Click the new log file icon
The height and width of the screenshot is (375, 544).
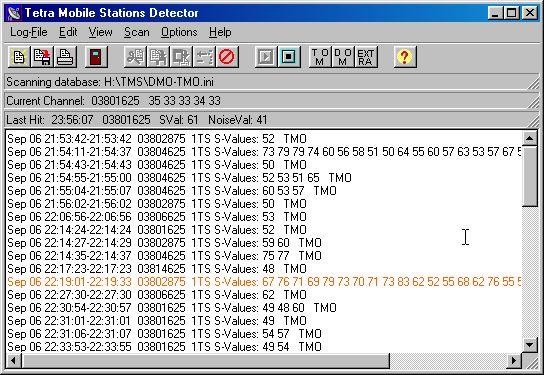coord(19,57)
